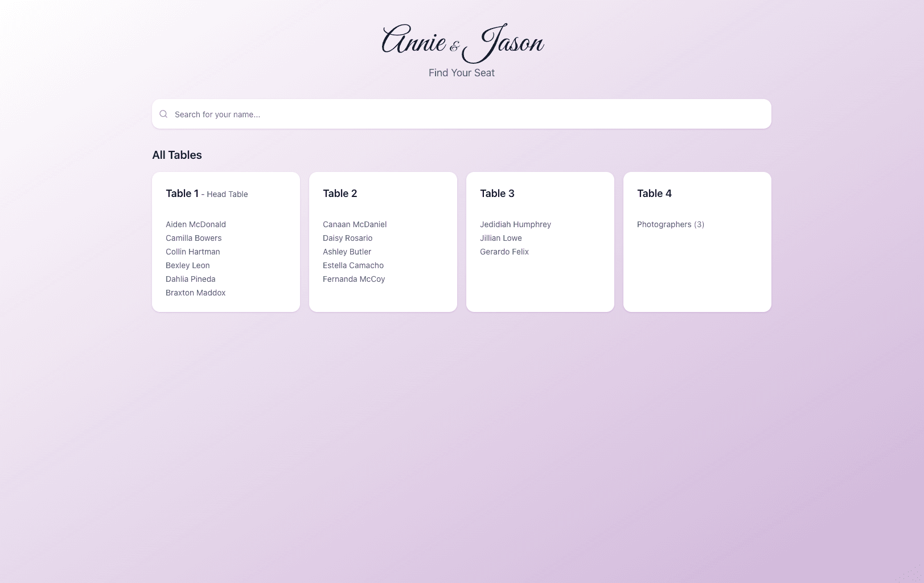Select the Table 3 card

[x=540, y=241]
